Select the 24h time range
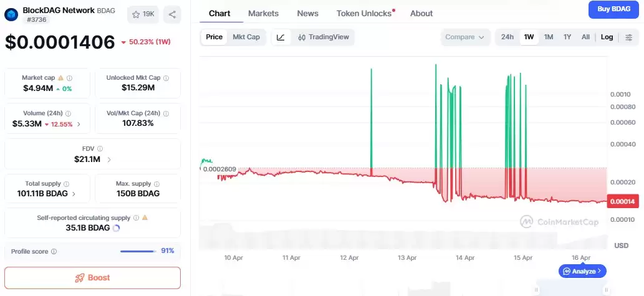 pyautogui.click(x=507, y=37)
